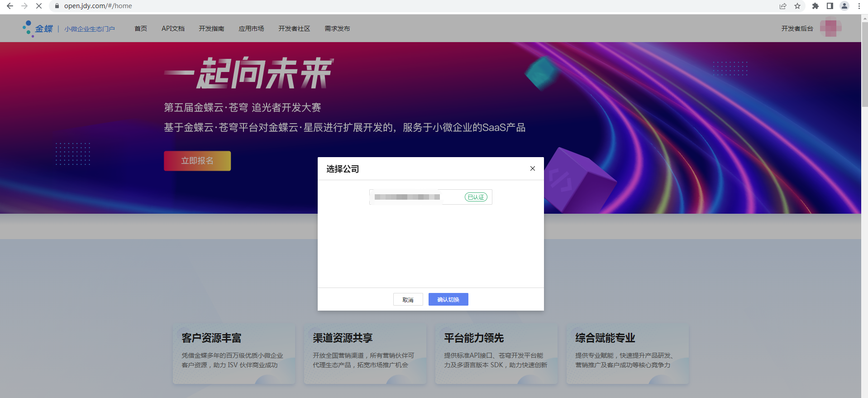
Task: Toggle the browser side panel icon
Action: [x=830, y=6]
